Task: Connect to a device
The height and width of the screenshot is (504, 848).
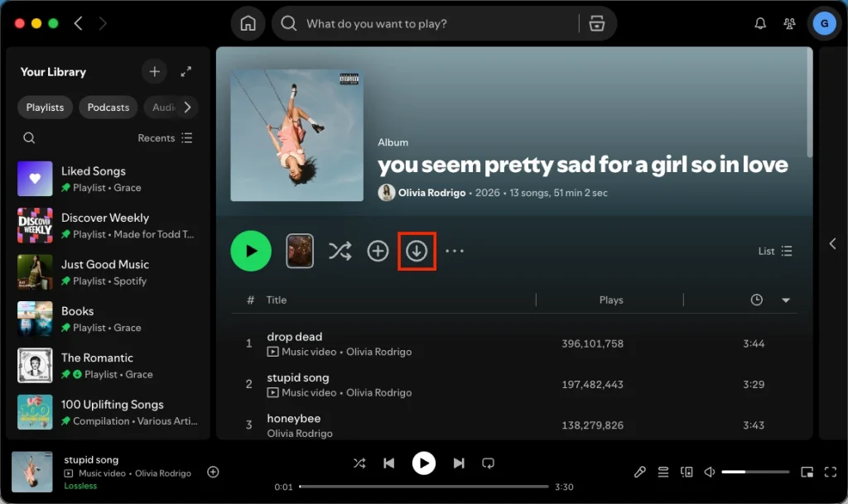Action: (x=687, y=472)
